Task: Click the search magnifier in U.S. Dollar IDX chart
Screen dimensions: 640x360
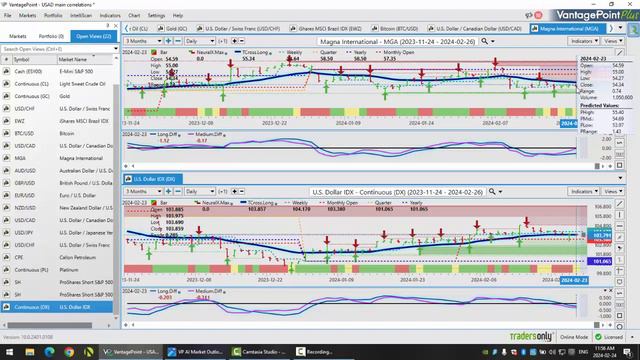Action: [x=492, y=191]
